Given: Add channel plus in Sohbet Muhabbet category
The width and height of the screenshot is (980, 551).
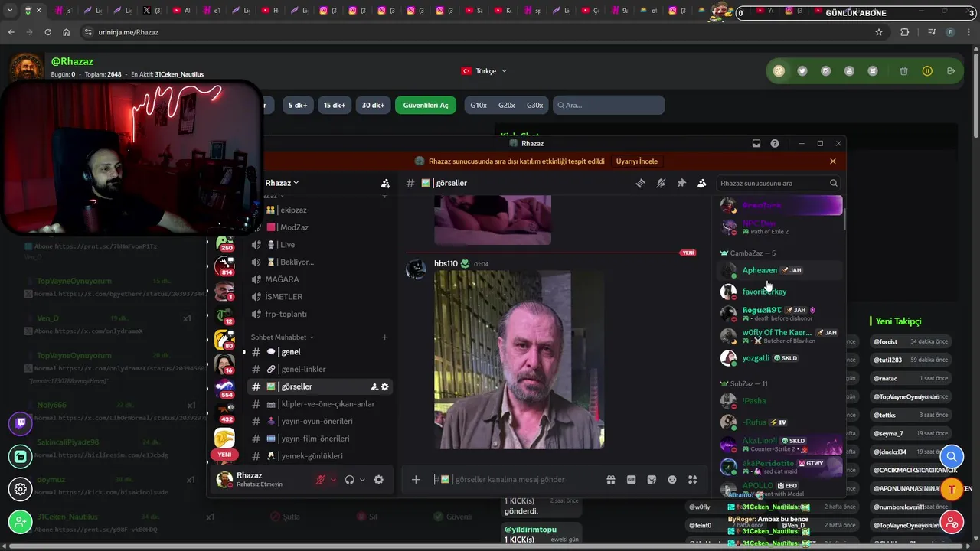Looking at the screenshot, I should pos(384,337).
